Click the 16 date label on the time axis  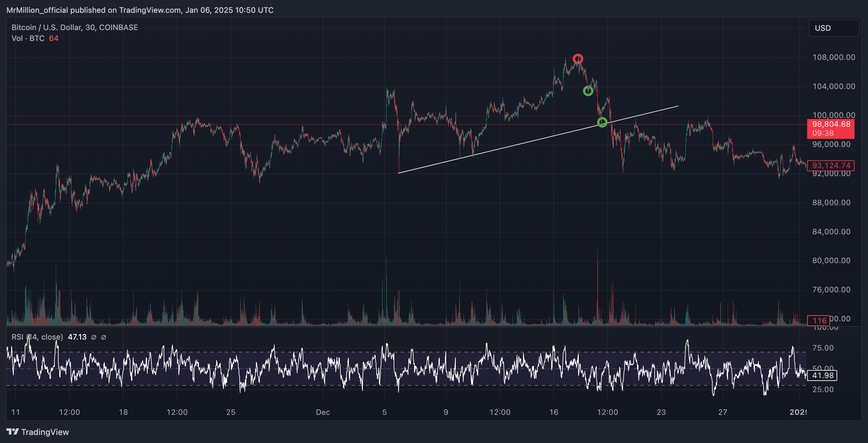(553, 412)
